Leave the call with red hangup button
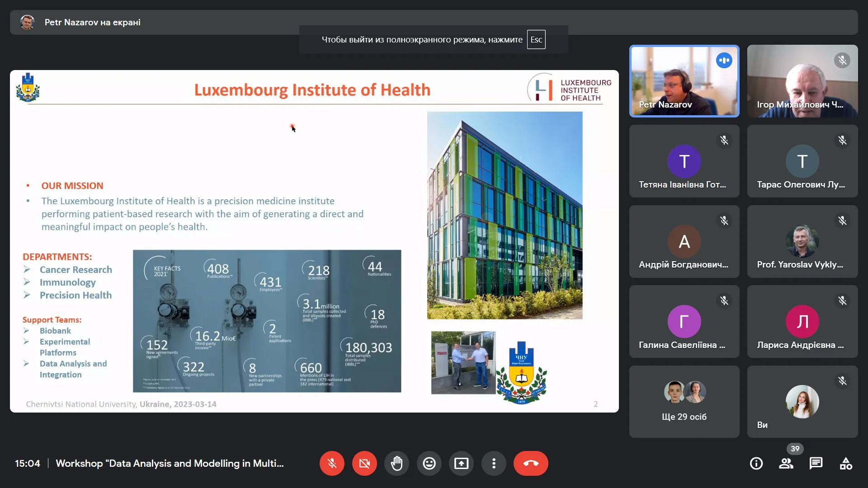Image resolution: width=868 pixels, height=488 pixels. point(531,463)
